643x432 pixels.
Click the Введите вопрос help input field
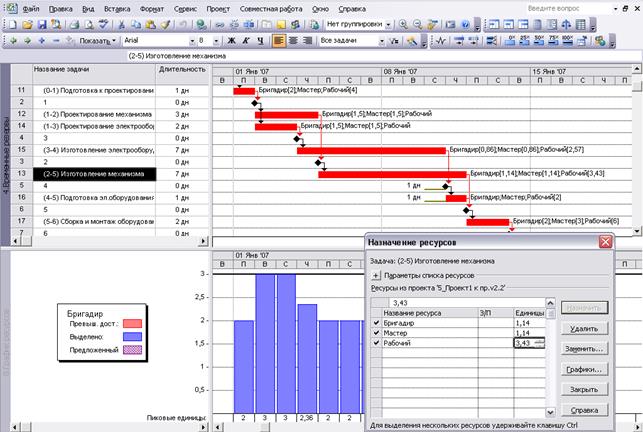pos(569,8)
